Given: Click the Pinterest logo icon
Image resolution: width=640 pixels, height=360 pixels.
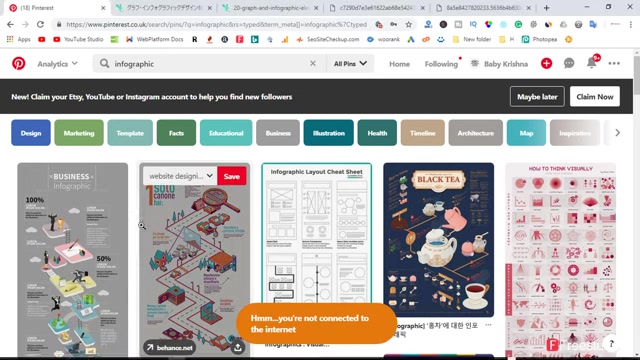Looking at the screenshot, I should (x=18, y=64).
